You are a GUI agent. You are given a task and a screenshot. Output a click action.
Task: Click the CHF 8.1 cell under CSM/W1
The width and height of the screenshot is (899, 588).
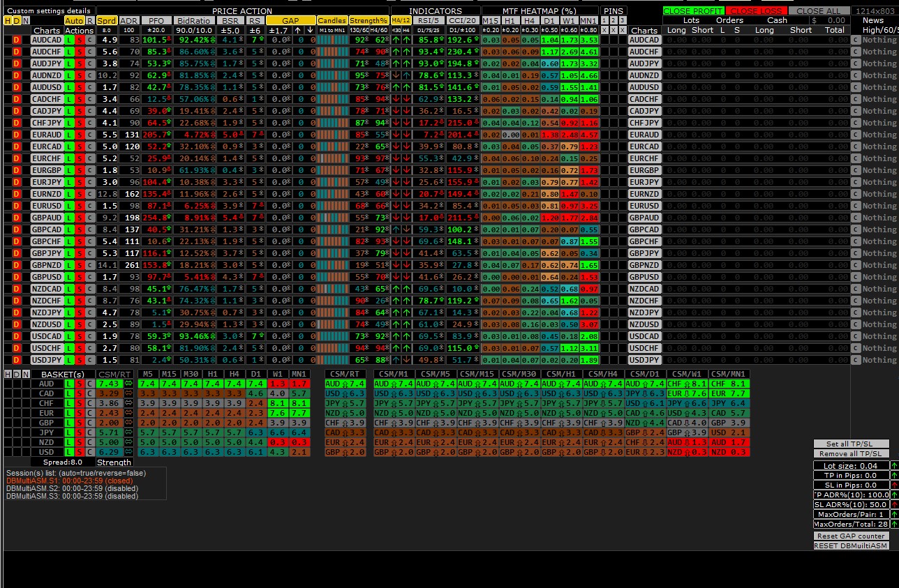point(686,384)
